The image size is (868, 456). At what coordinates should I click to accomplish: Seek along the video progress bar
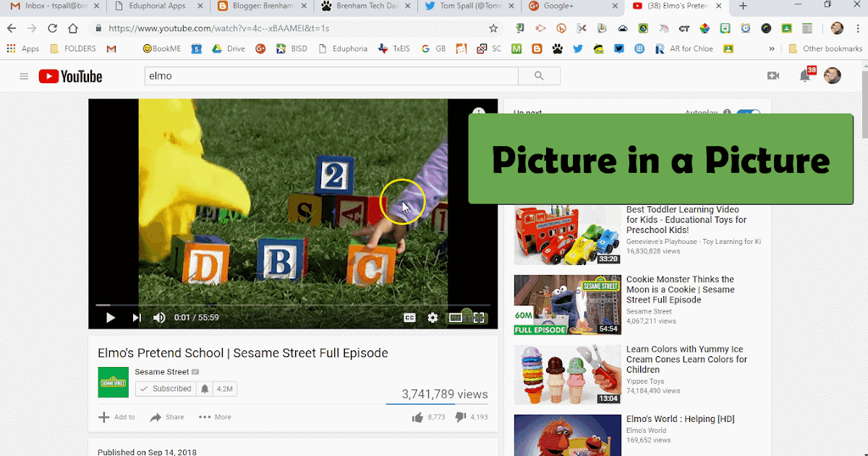tap(293, 305)
